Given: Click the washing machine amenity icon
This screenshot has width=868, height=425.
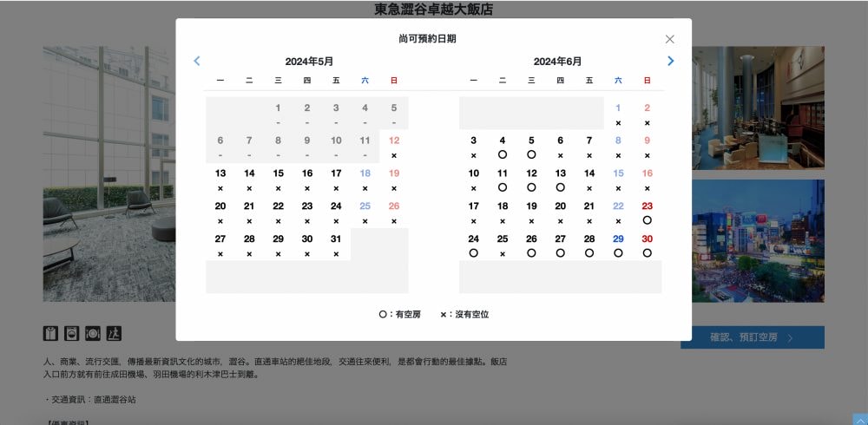Looking at the screenshot, I should coord(71,333).
